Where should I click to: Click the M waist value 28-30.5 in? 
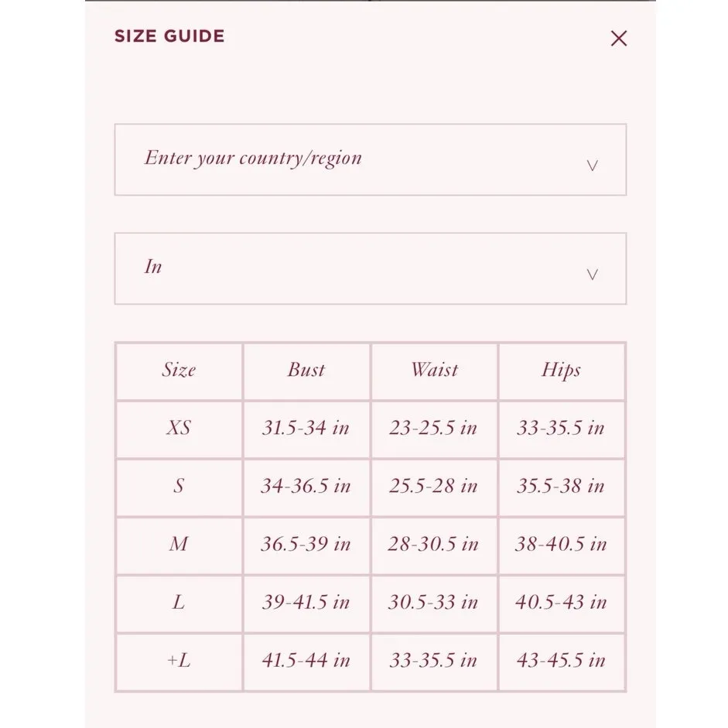(433, 545)
